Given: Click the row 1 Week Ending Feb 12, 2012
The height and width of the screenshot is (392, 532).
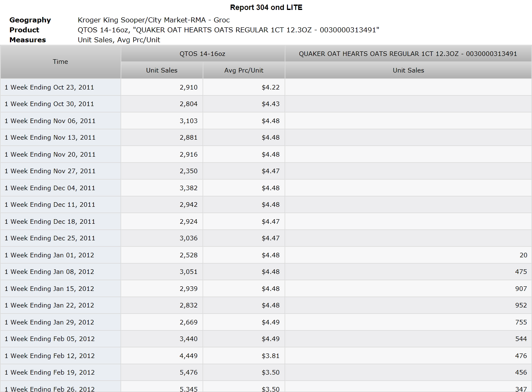Looking at the screenshot, I should [266, 356].
